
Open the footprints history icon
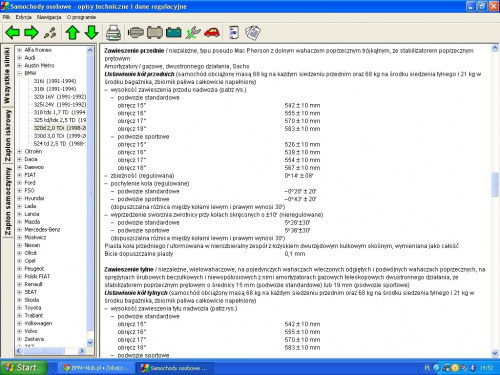pyautogui.click(x=50, y=33)
